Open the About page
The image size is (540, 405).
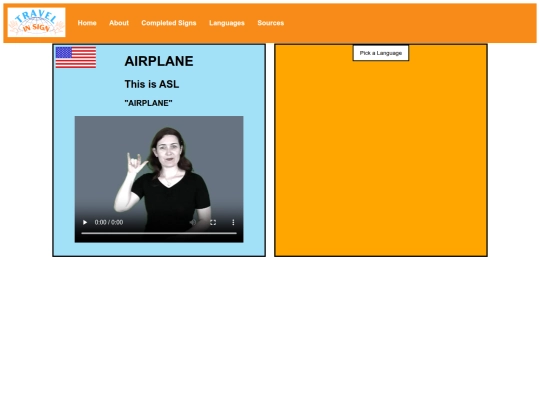119,23
